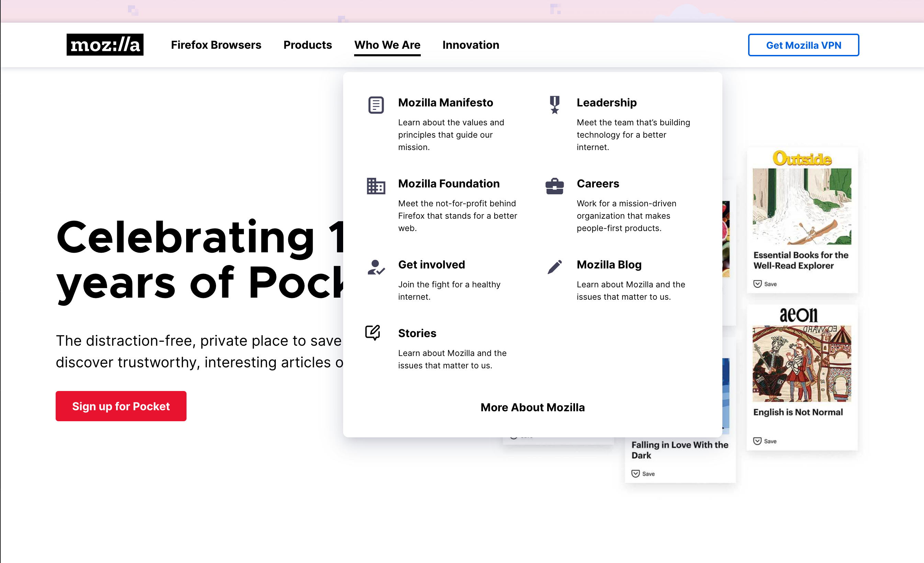Click the Mozilla logo
Image resolution: width=924 pixels, height=563 pixels.
(x=105, y=45)
